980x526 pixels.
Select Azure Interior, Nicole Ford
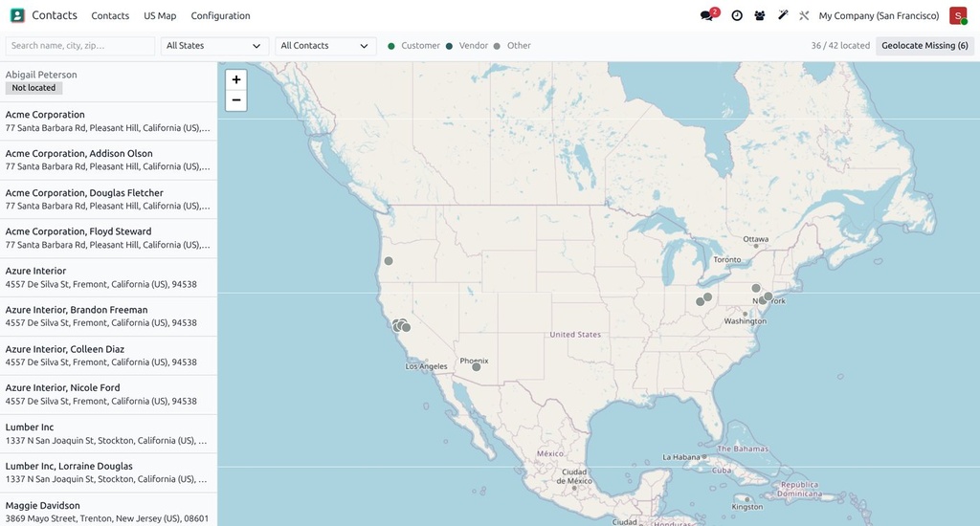pyautogui.click(x=108, y=394)
